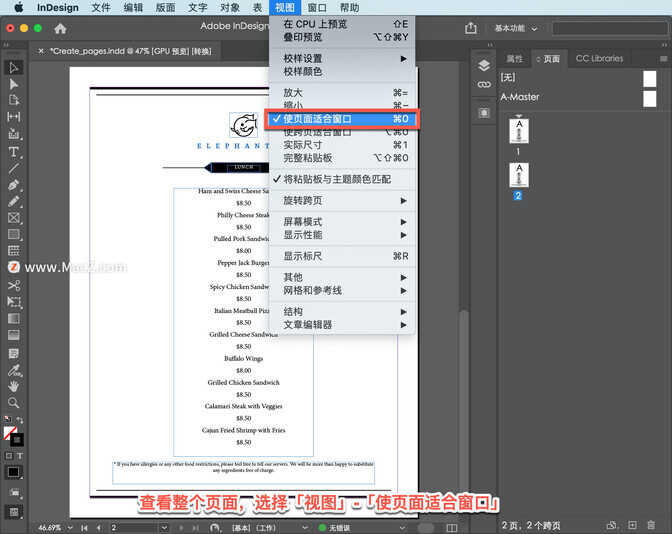Expand 校样设置 submenu
This screenshot has width=672, height=534.
342,58
